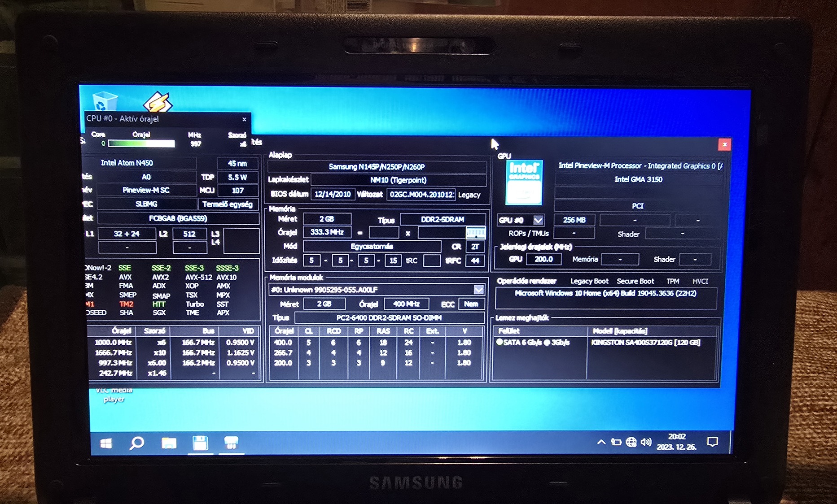837x504 pixels.
Task: Launch File Explorer from the taskbar
Action: (x=169, y=443)
